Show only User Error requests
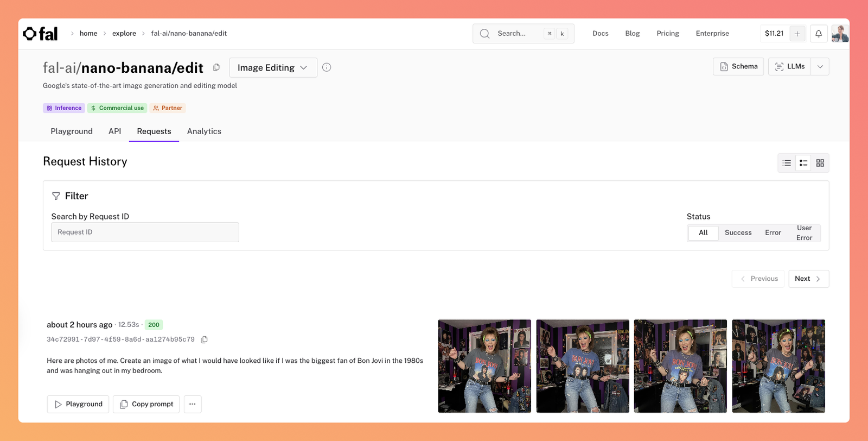Image resolution: width=868 pixels, height=441 pixels. 804,232
